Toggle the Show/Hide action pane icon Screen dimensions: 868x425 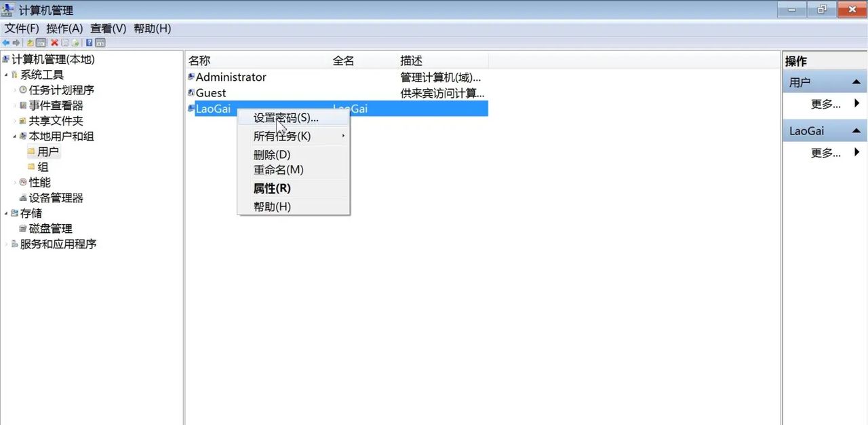(x=100, y=42)
